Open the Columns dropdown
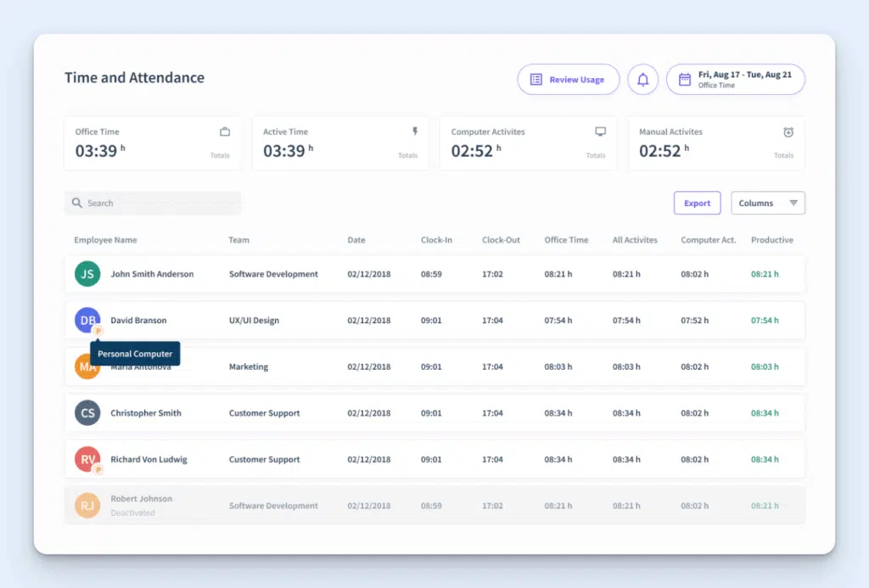Image resolution: width=869 pixels, height=588 pixels. [767, 204]
